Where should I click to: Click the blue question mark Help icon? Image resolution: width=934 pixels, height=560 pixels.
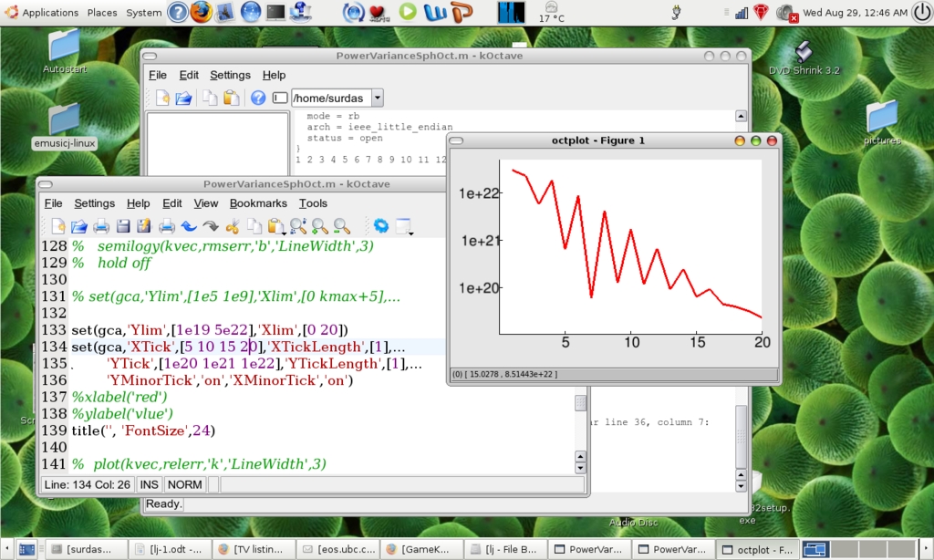(258, 98)
